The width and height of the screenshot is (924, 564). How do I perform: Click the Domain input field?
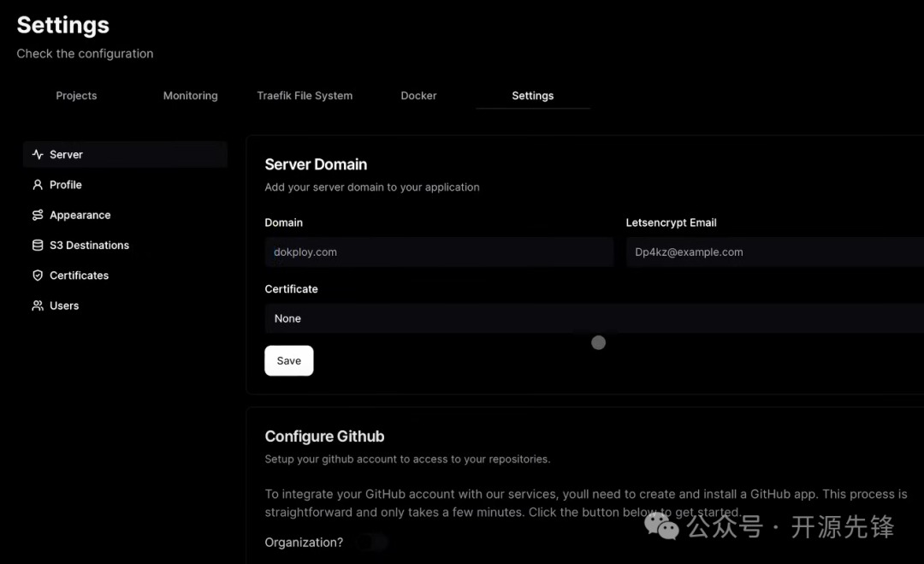click(439, 252)
